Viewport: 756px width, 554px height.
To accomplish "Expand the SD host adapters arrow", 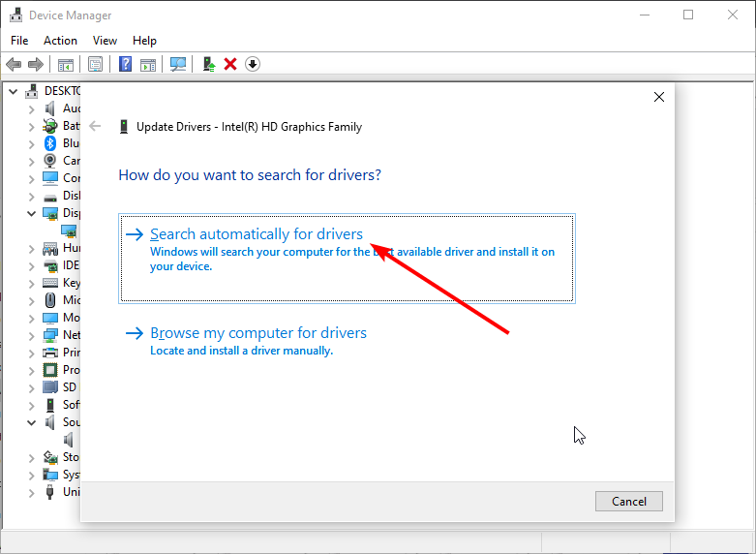I will 32,387.
